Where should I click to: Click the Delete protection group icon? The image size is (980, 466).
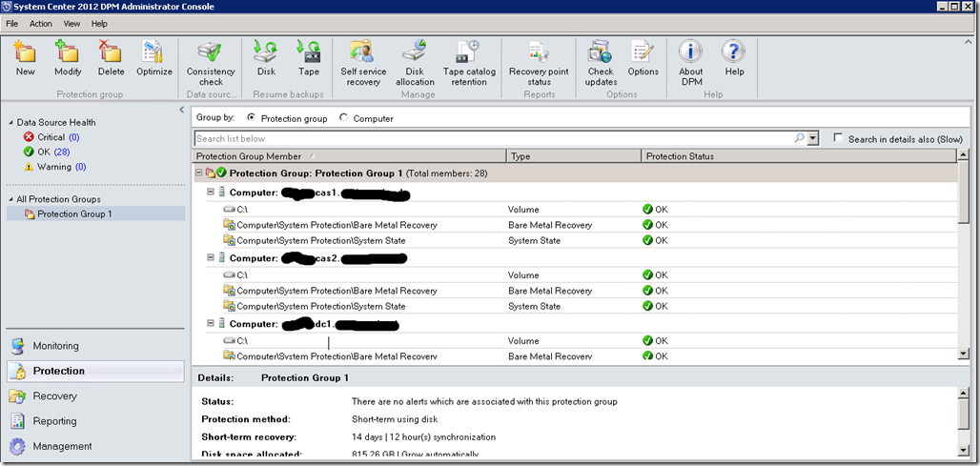111,52
